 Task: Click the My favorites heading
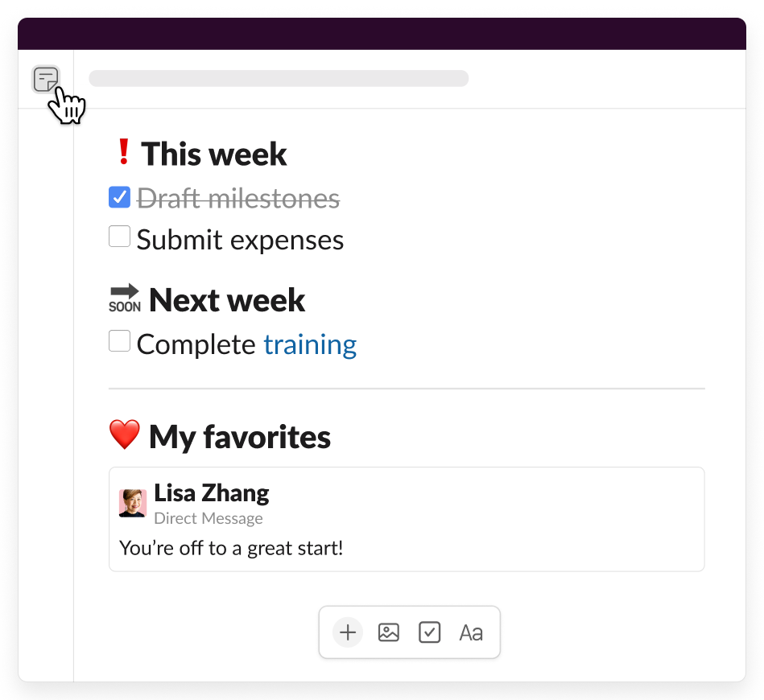240,438
